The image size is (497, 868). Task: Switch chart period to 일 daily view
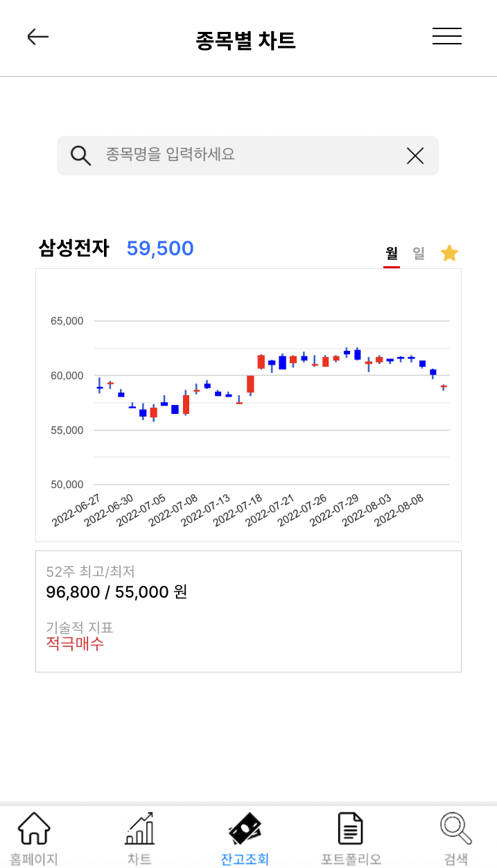tap(419, 254)
